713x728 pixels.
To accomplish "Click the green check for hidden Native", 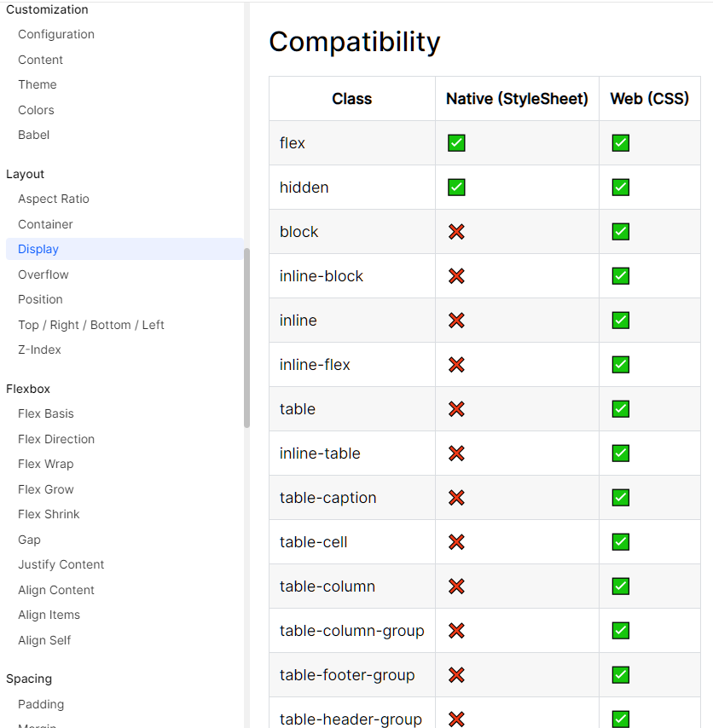I will tap(456, 188).
